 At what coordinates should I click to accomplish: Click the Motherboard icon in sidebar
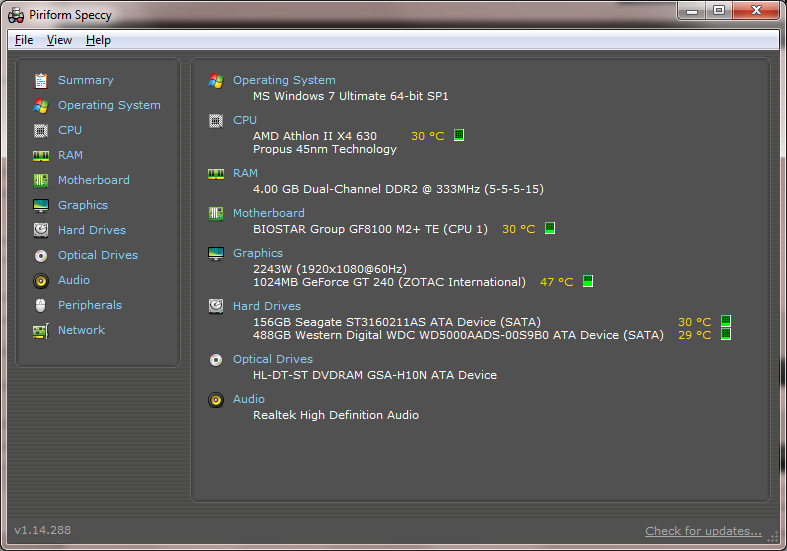click(41, 181)
